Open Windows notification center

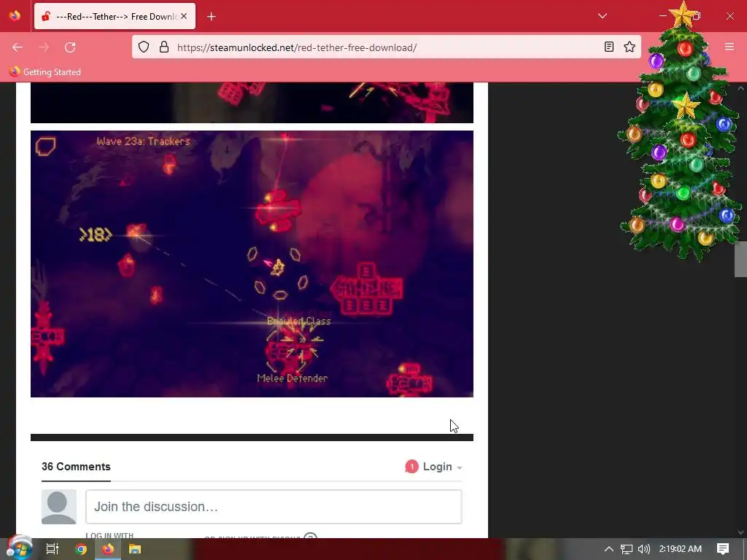[x=723, y=549]
